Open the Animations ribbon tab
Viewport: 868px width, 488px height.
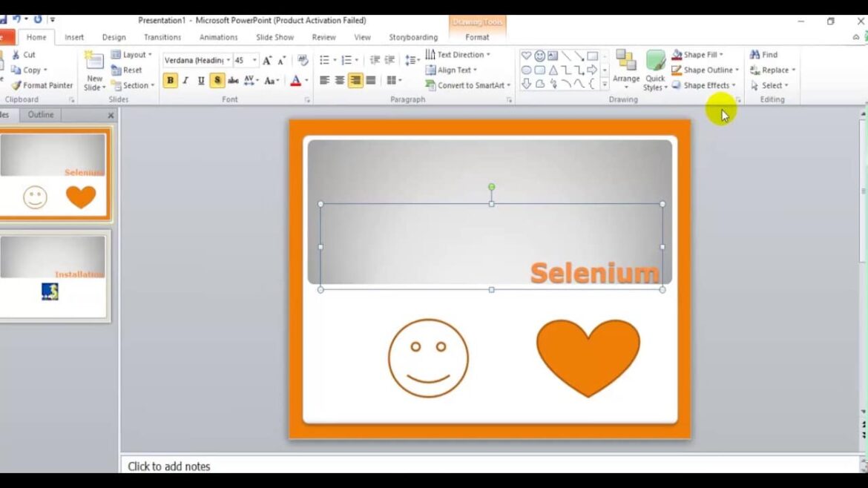[x=218, y=37]
